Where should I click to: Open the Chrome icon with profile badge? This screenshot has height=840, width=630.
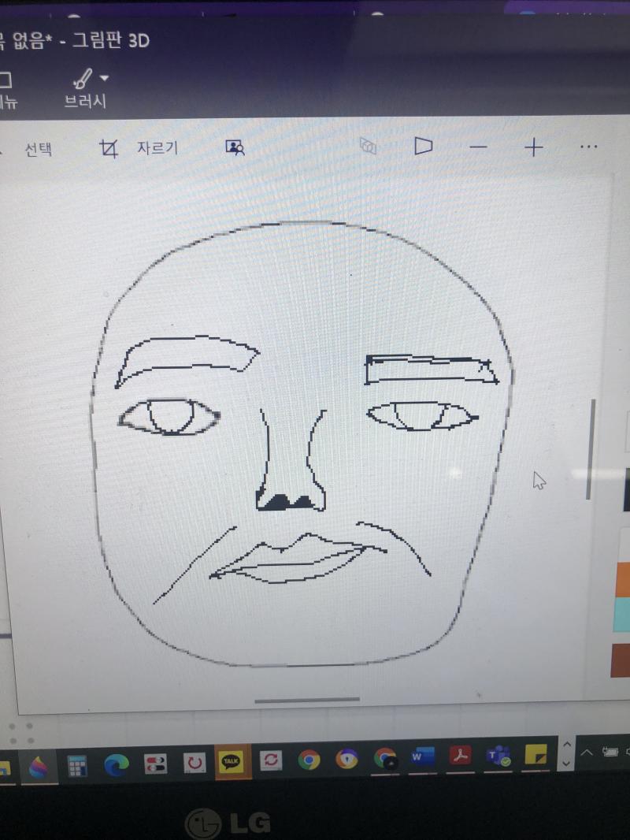point(385,759)
